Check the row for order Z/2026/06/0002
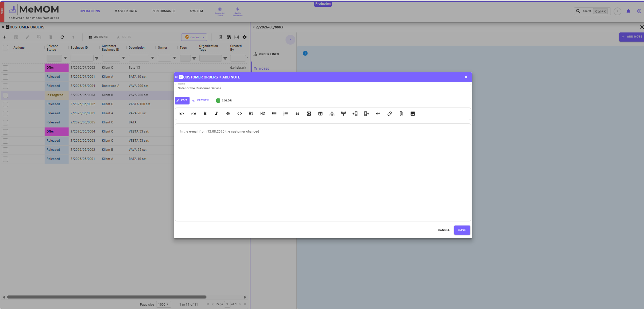 5,104
